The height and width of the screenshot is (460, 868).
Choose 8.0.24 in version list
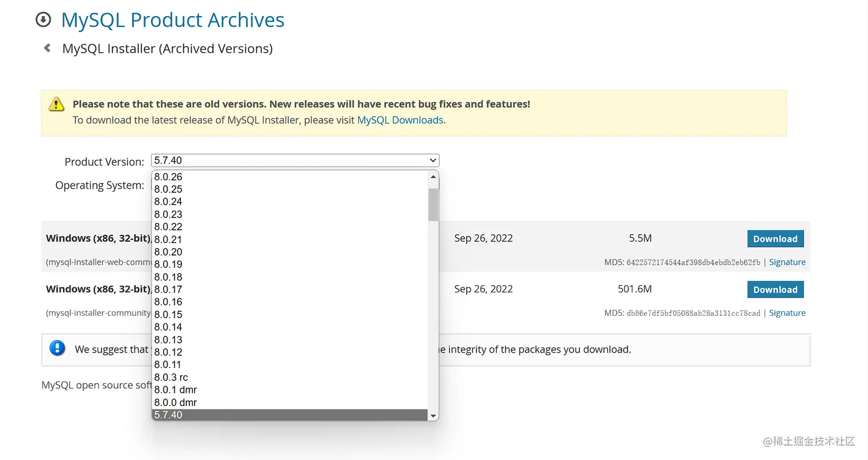(290, 202)
